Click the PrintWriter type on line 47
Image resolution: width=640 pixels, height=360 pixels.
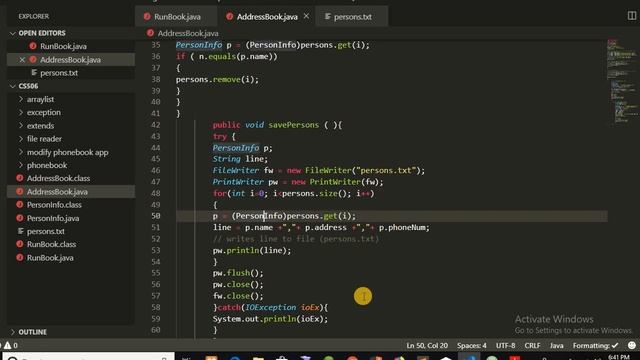pyautogui.click(x=238, y=182)
